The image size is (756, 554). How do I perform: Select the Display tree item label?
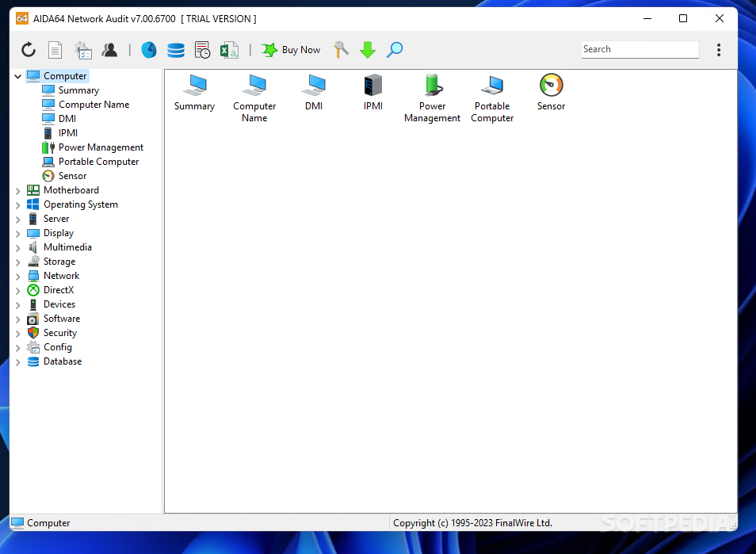pyautogui.click(x=59, y=233)
